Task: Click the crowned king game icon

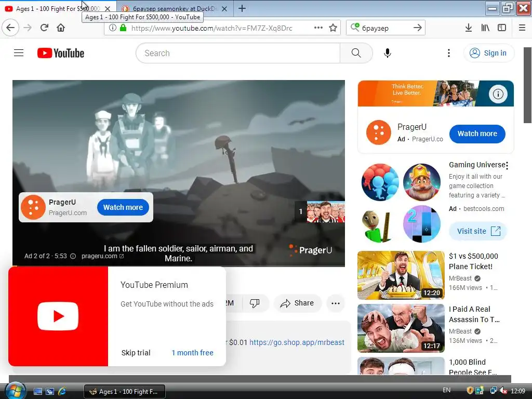Action: click(x=421, y=182)
